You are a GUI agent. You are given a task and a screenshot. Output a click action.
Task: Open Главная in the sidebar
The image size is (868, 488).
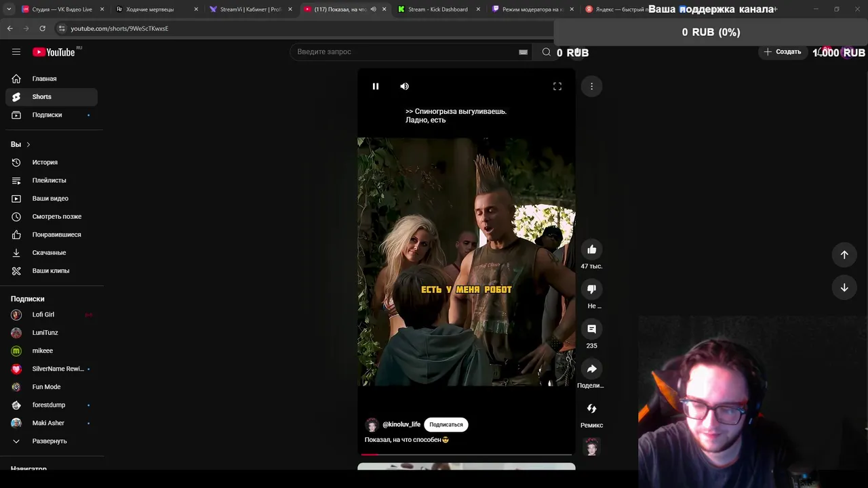pyautogui.click(x=52, y=79)
